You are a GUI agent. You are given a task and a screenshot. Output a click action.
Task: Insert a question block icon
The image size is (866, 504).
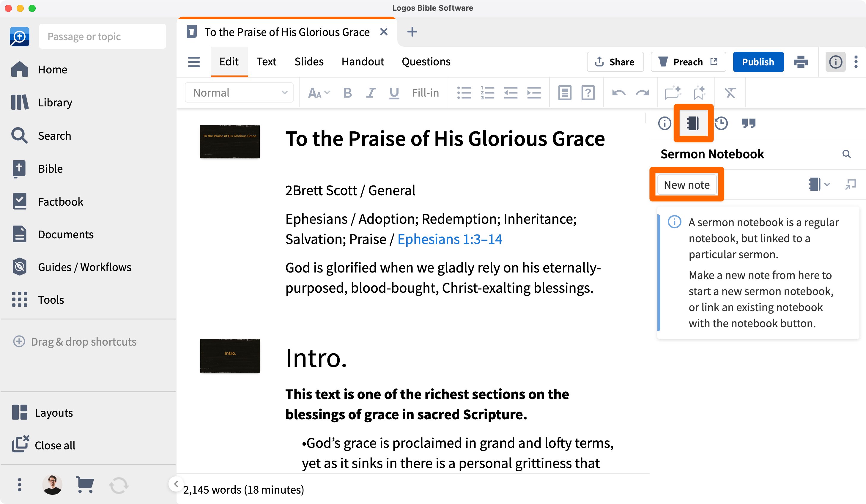588,93
